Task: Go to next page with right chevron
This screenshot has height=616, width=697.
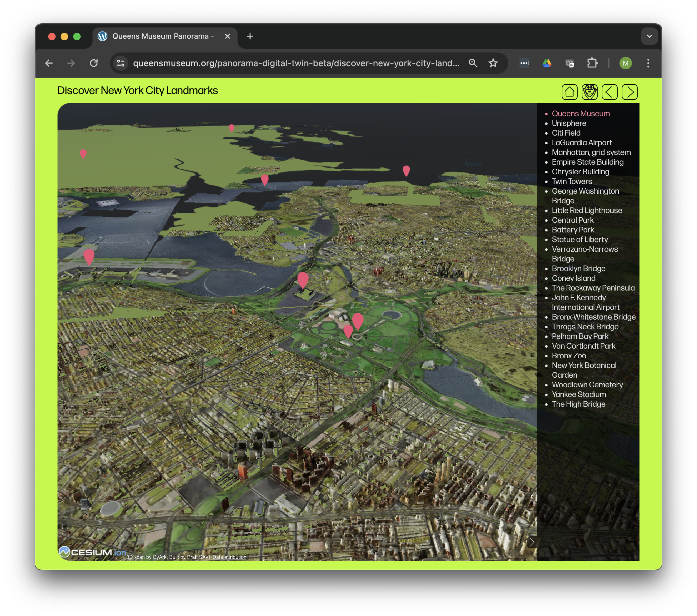Action: click(x=629, y=92)
